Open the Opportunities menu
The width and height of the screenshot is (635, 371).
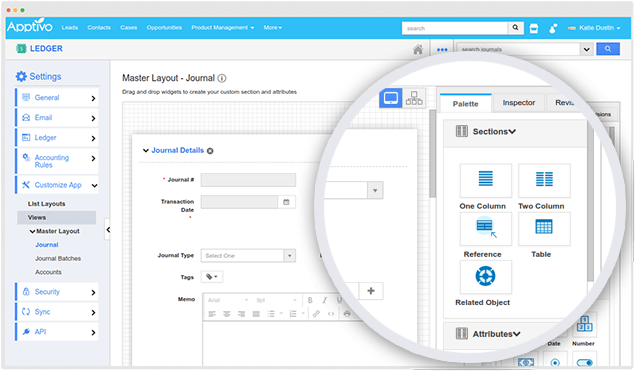pos(164,28)
